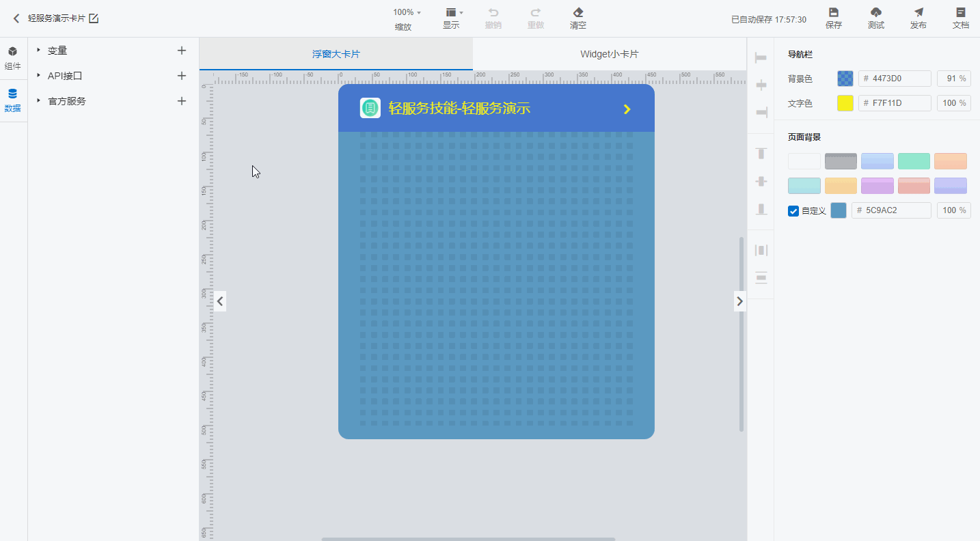The image size is (980, 541).
Task: Choose the light blue page background preset
Action: coord(877,161)
